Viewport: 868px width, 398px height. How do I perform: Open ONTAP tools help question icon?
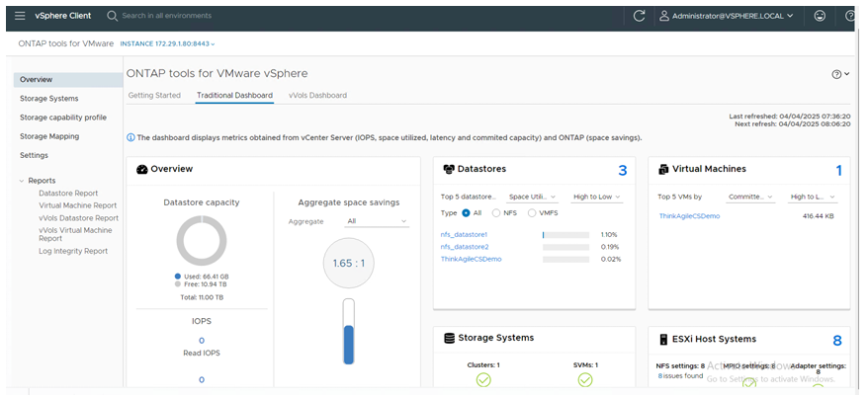[x=836, y=75]
